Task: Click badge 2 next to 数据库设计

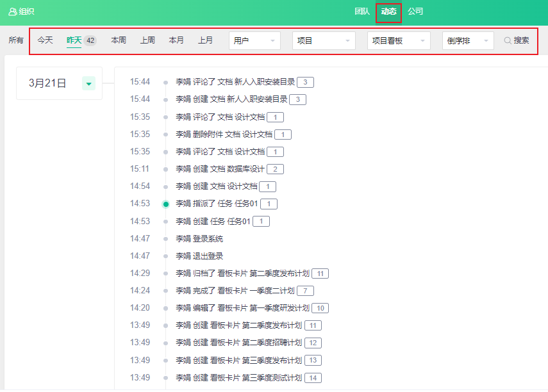Action: pyautogui.click(x=275, y=169)
